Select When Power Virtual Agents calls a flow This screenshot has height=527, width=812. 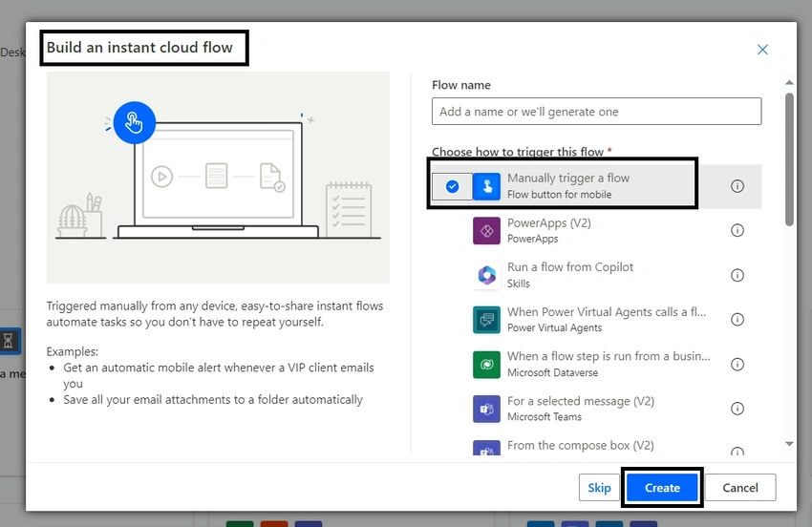[596, 320]
